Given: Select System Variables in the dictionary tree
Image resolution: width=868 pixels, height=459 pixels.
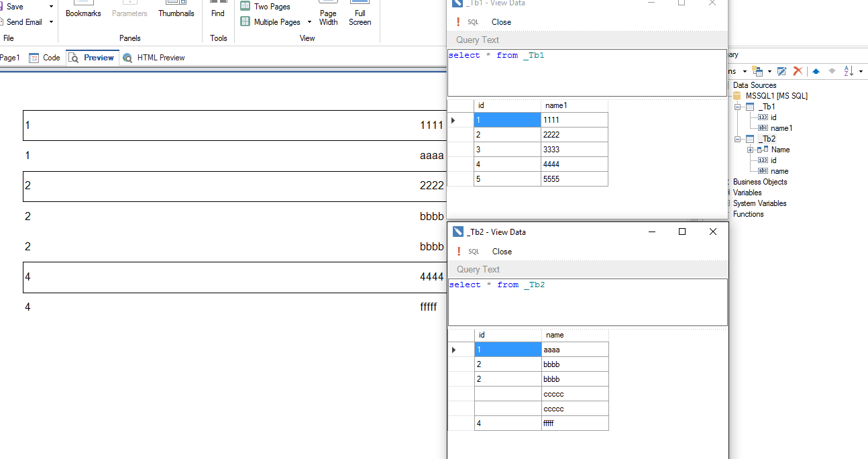Looking at the screenshot, I should click(759, 203).
